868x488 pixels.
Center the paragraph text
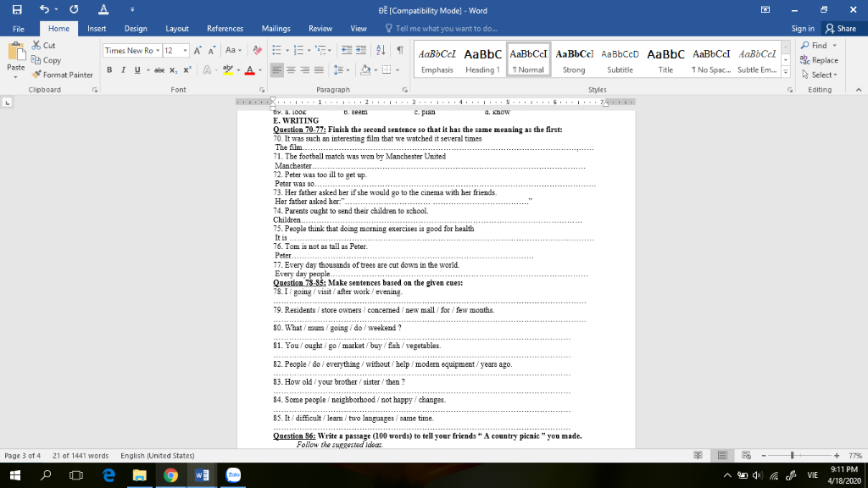291,69
